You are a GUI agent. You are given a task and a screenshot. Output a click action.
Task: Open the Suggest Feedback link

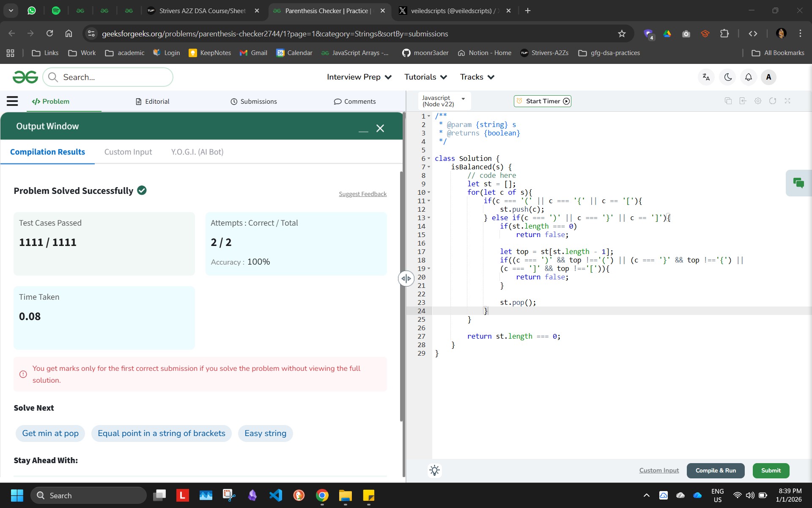click(x=362, y=194)
